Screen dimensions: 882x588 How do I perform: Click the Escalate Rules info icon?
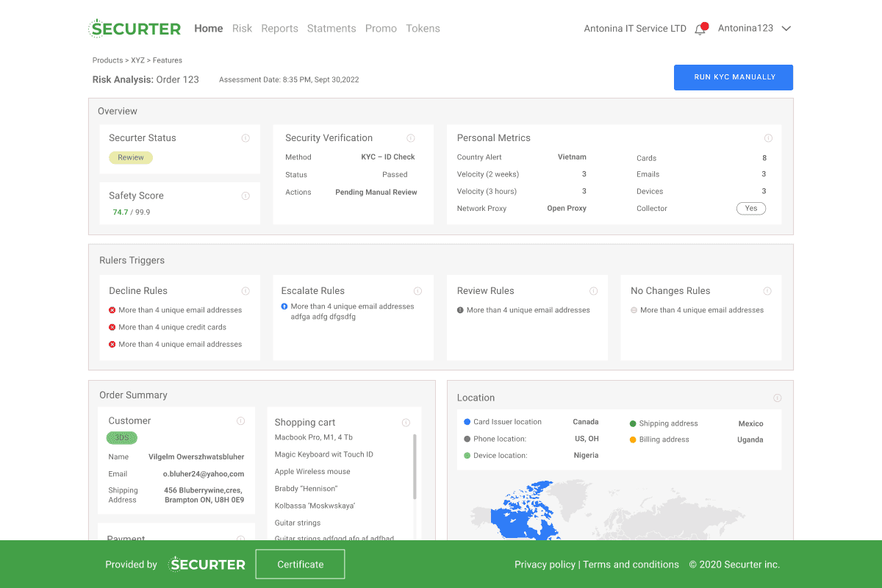coord(417,291)
